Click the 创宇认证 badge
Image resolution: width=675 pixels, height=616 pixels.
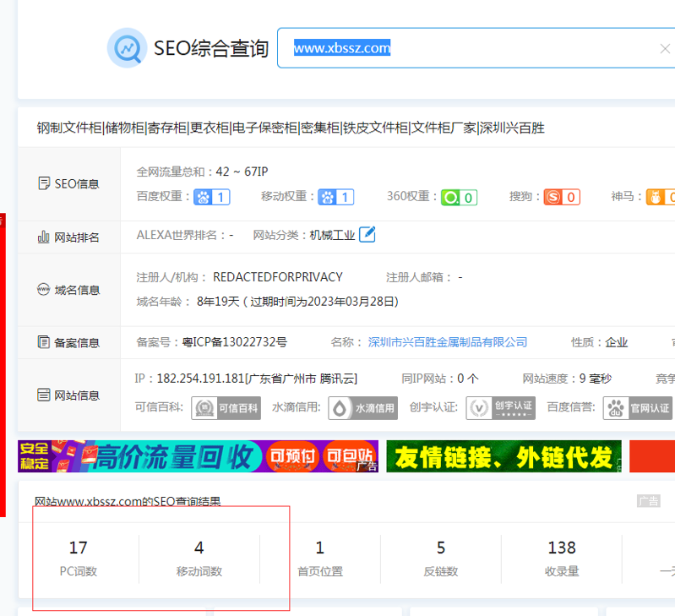pos(501,408)
